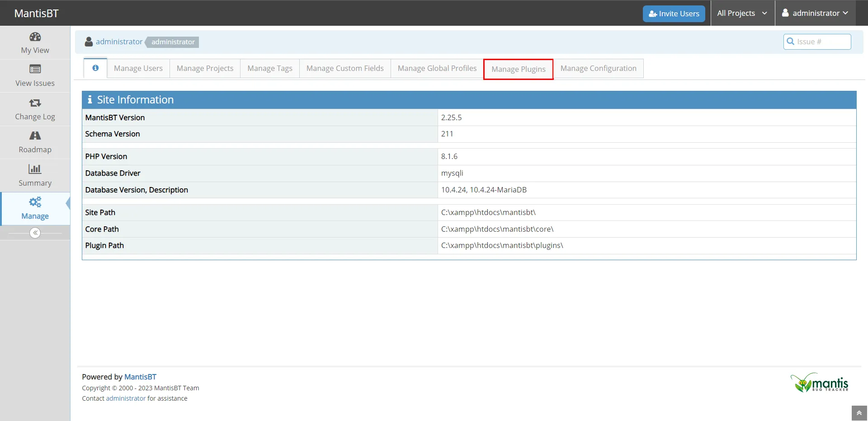Click the magnifier icon in Issue search

pyautogui.click(x=790, y=41)
